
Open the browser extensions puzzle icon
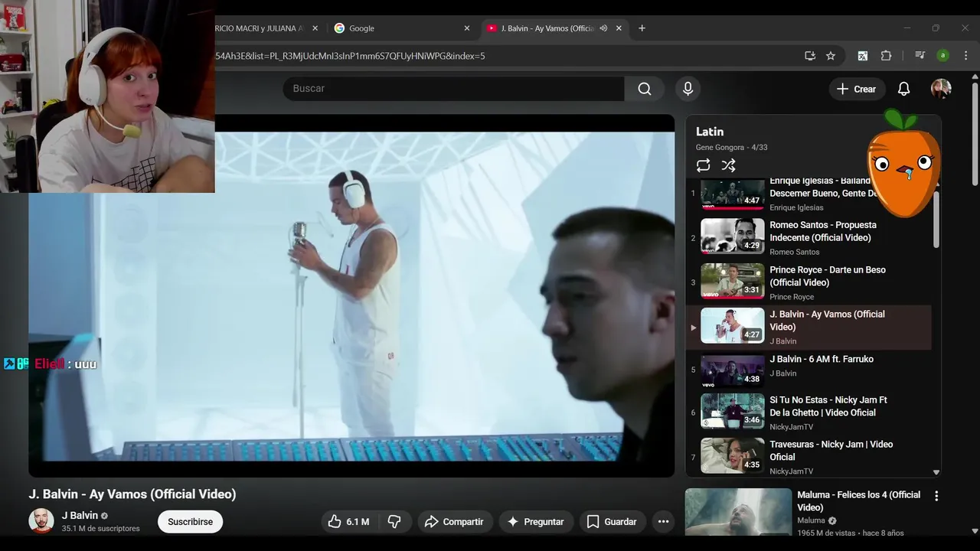(886, 56)
